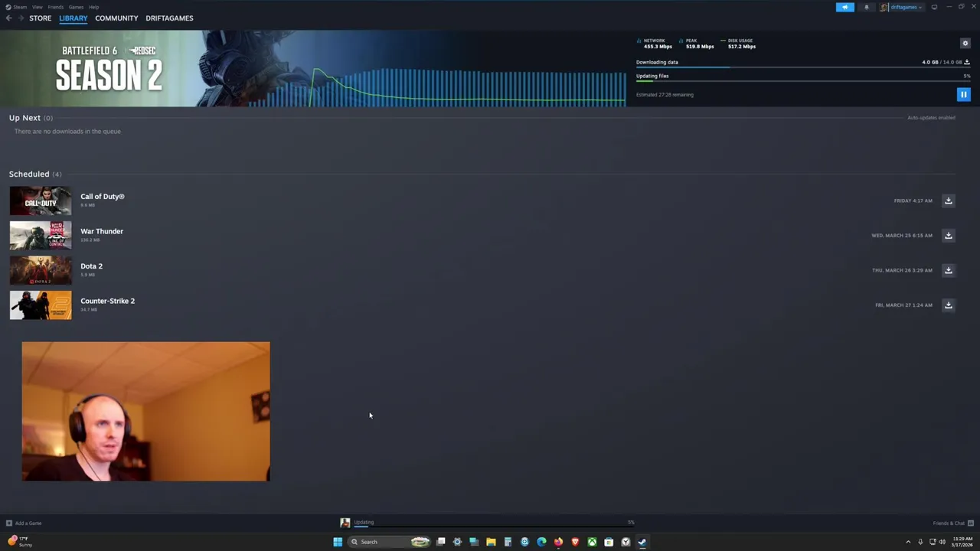
Task: Download the Counter-Strike 2 update now
Action: [x=948, y=305]
